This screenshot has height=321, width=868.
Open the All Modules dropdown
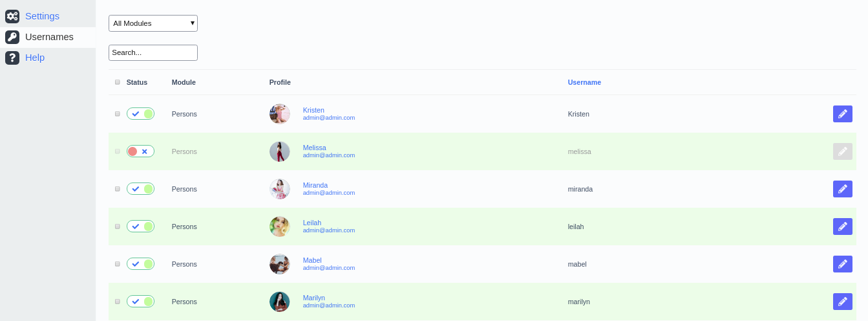153,23
